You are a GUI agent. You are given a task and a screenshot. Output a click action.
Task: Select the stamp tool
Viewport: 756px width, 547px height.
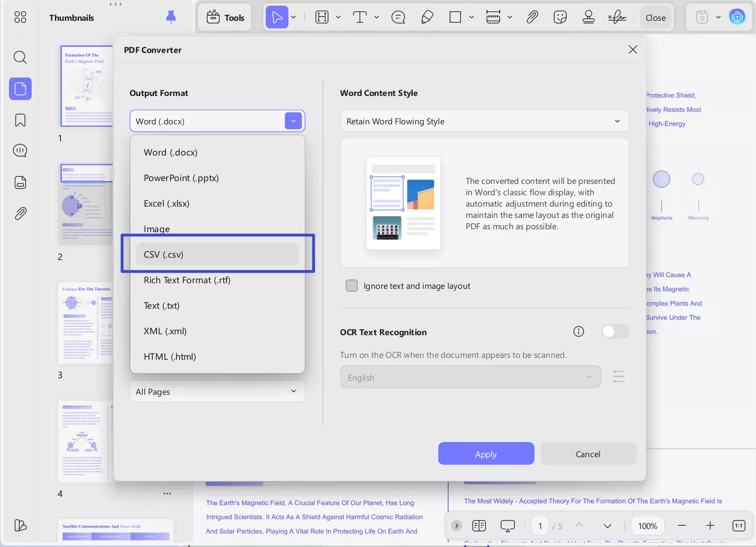point(589,17)
